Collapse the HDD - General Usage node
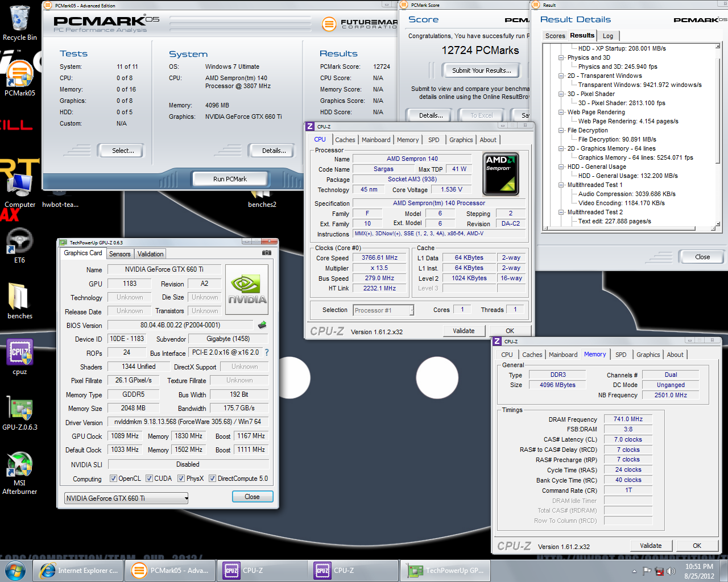 [561, 167]
